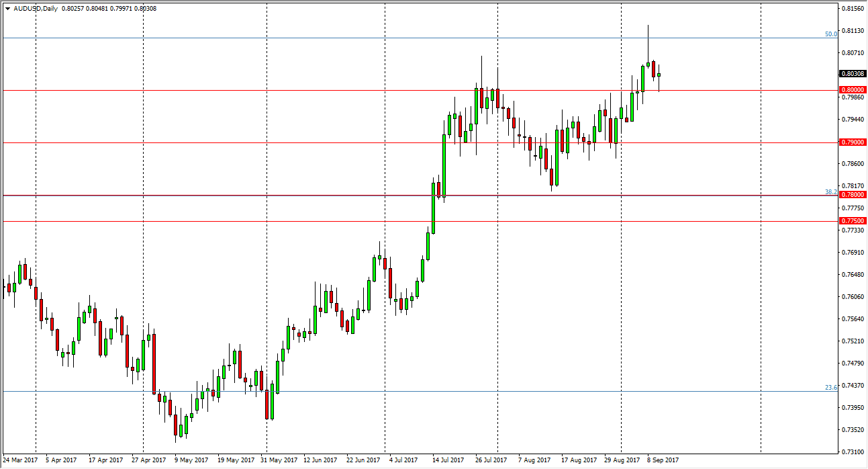Click the 24 Mar 2017 date label
This screenshot has width=868, height=469.
click(x=20, y=460)
